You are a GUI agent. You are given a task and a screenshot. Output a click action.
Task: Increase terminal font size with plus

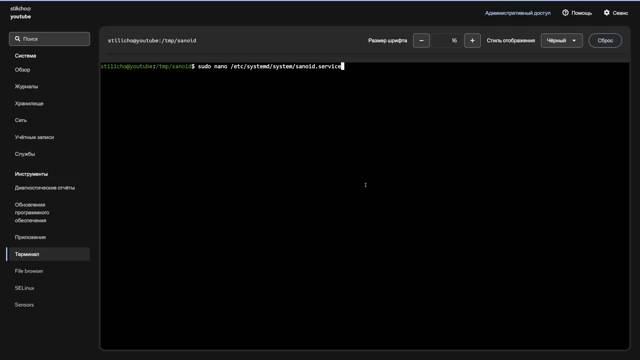(472, 40)
